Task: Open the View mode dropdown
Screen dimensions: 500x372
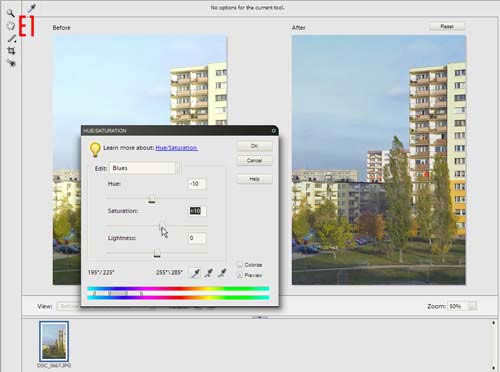Action: (68, 306)
